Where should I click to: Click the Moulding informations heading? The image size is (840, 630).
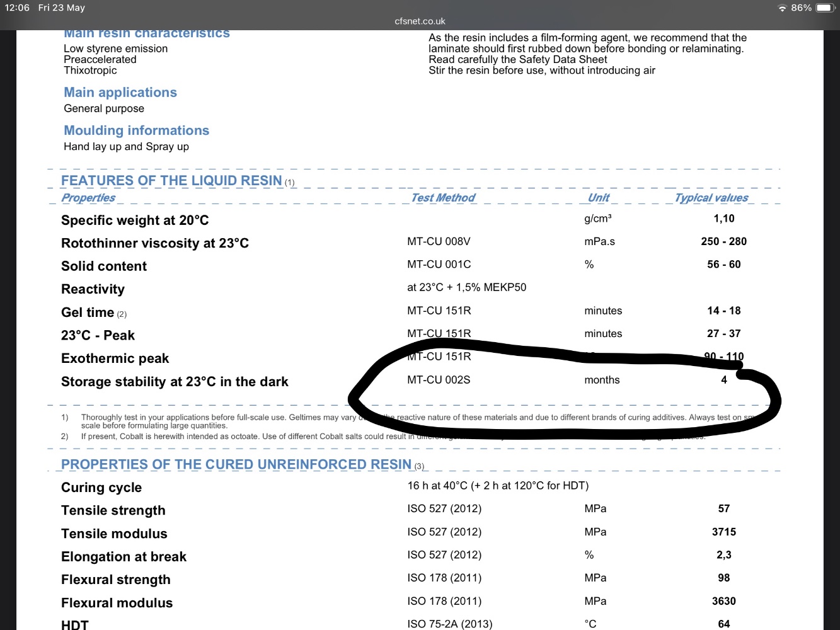136,130
